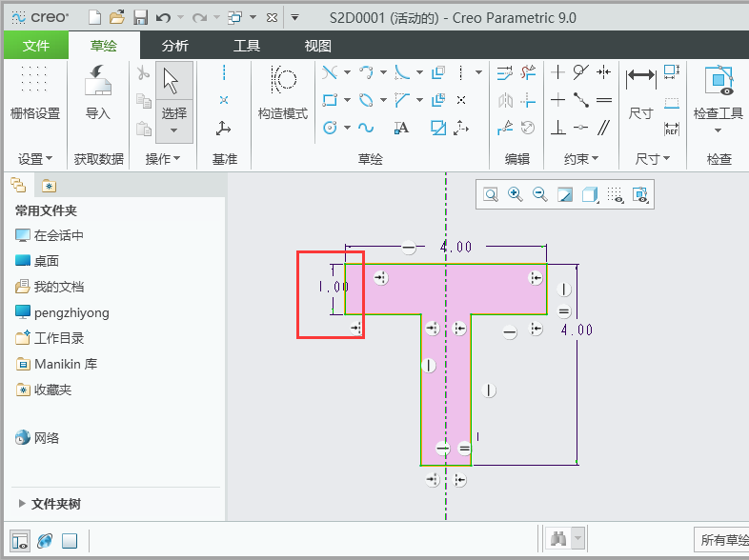Open the Modify tool in edit group
Image resolution: width=749 pixels, height=560 pixels.
click(505, 72)
